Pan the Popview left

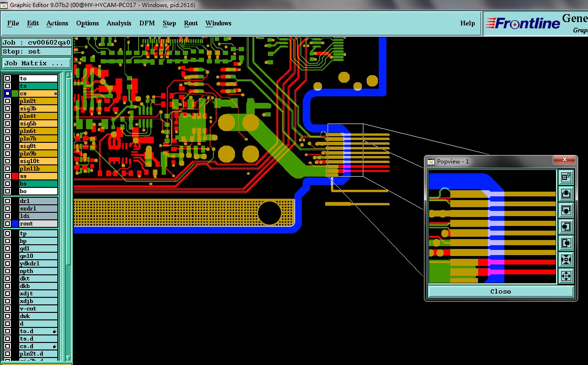(x=566, y=226)
